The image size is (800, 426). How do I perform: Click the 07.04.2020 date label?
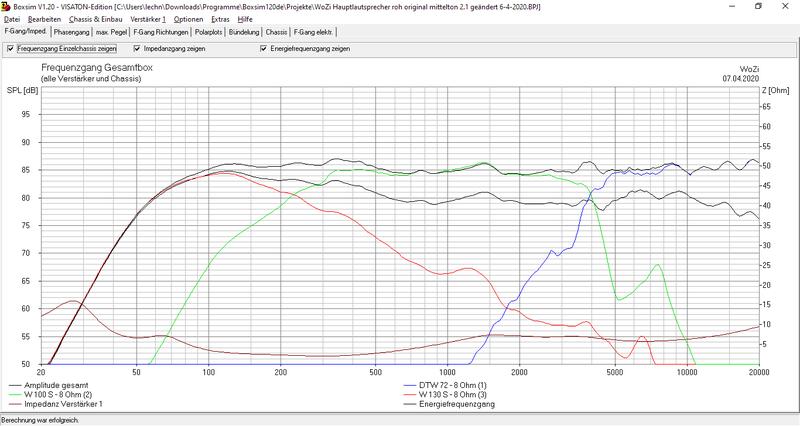point(741,79)
